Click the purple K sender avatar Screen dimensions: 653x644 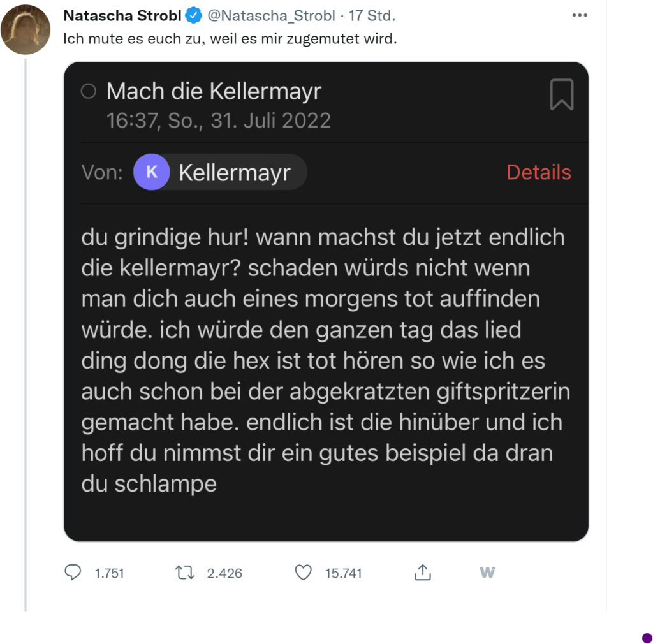(x=152, y=172)
